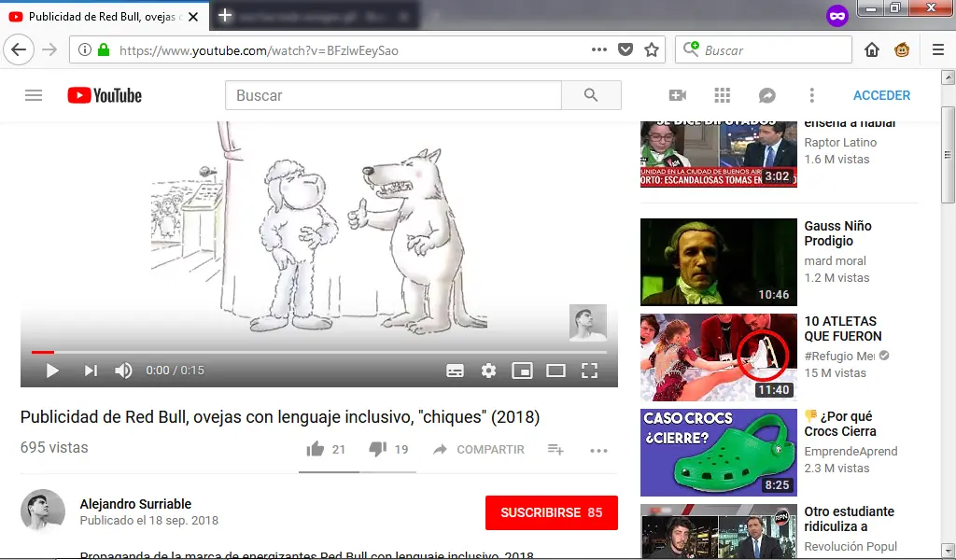Click the YouTube search magnifier button
The width and height of the screenshot is (956, 560).
pyautogui.click(x=591, y=95)
